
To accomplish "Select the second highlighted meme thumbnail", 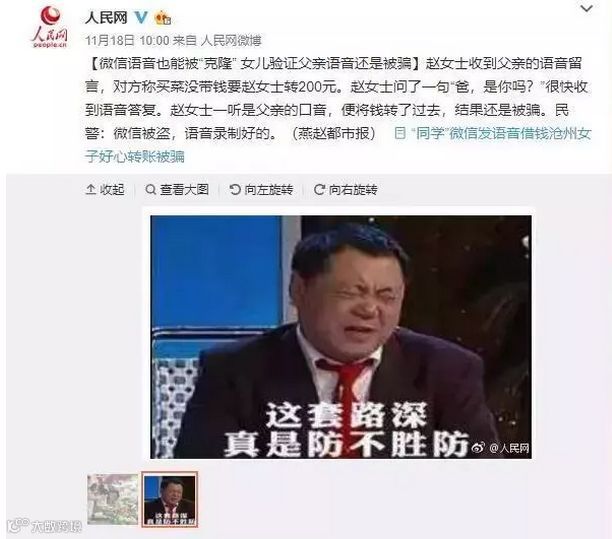I will pyautogui.click(x=170, y=499).
